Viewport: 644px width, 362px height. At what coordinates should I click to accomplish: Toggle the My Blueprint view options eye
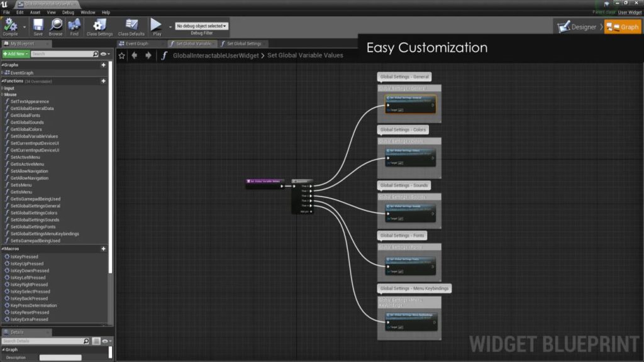[106, 54]
